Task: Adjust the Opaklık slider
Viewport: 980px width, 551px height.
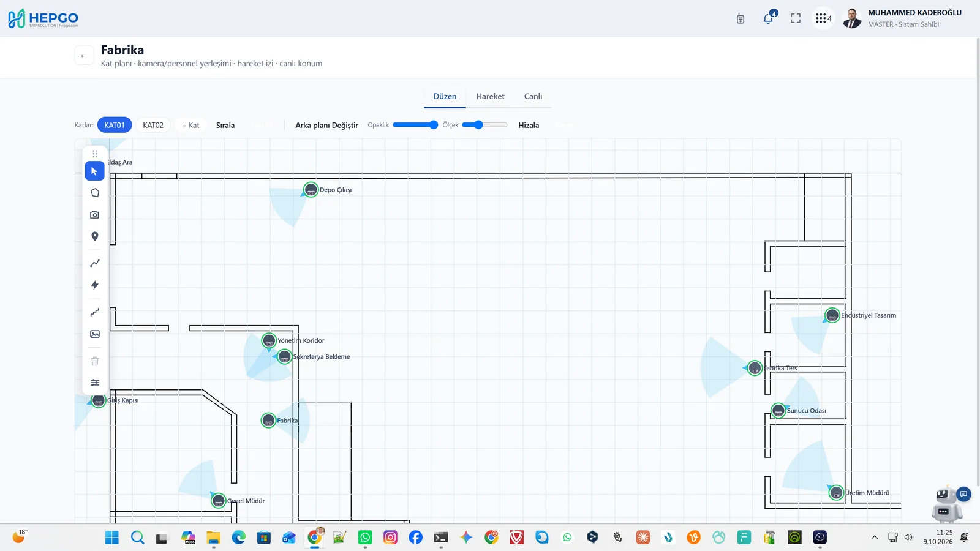Action: point(415,125)
